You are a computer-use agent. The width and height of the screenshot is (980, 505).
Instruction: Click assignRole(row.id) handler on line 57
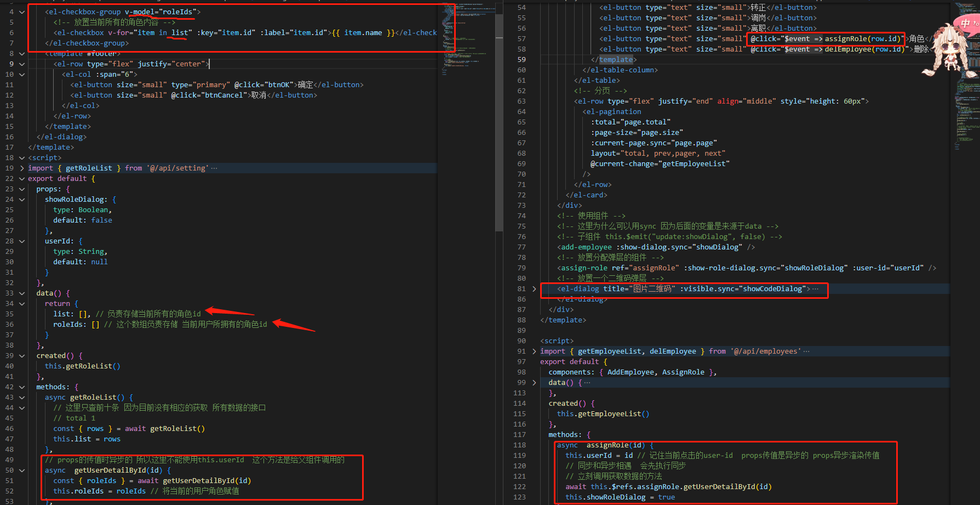[x=863, y=39]
